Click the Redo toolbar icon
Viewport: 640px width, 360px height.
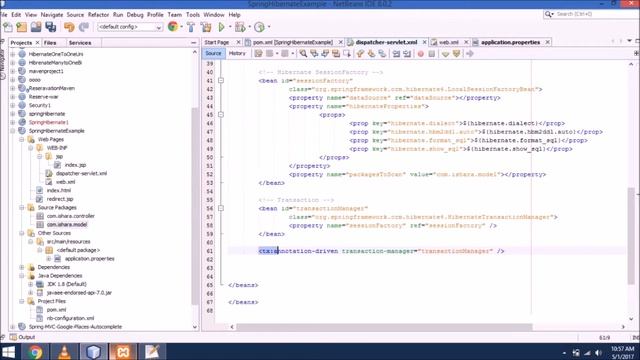click(84, 27)
